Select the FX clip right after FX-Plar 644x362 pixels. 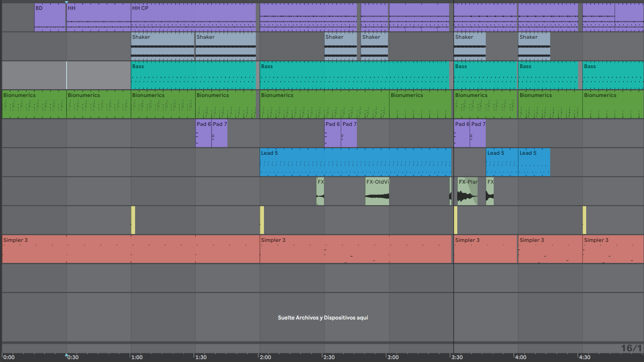click(x=490, y=192)
